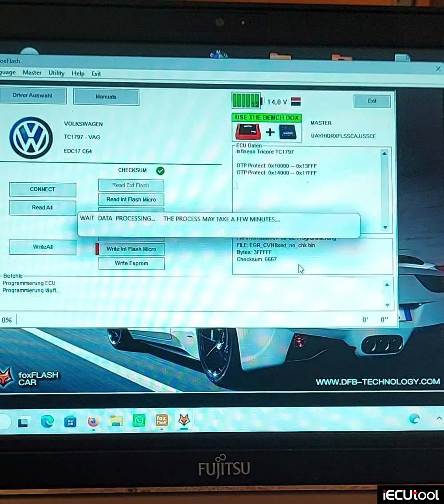Click the Read All button
Screen dimensions: 444x504
[43, 208]
